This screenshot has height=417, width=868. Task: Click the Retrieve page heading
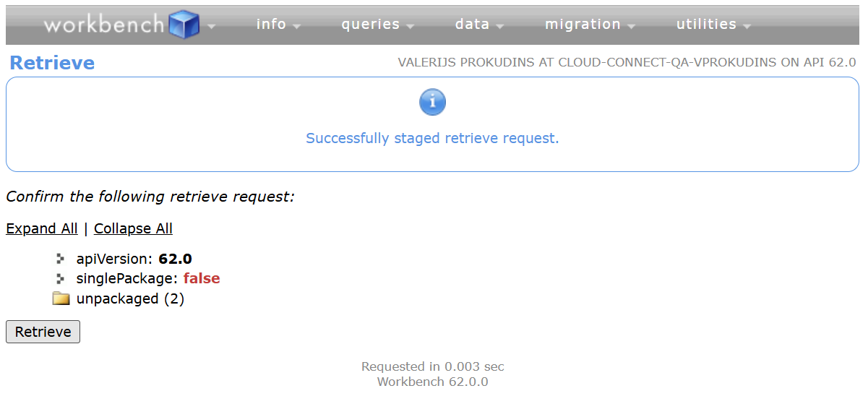tap(52, 63)
